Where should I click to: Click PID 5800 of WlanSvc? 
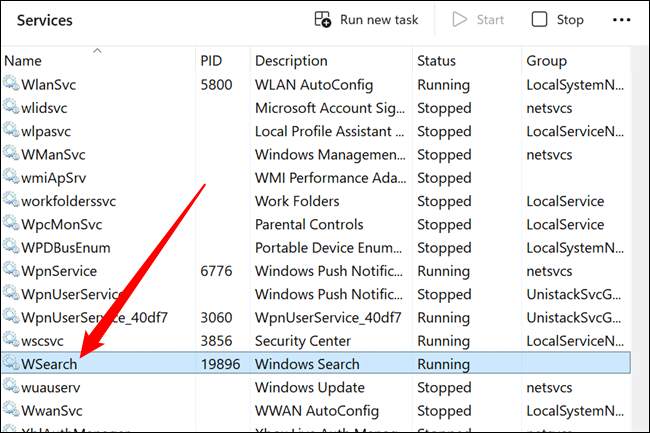pyautogui.click(x=216, y=85)
